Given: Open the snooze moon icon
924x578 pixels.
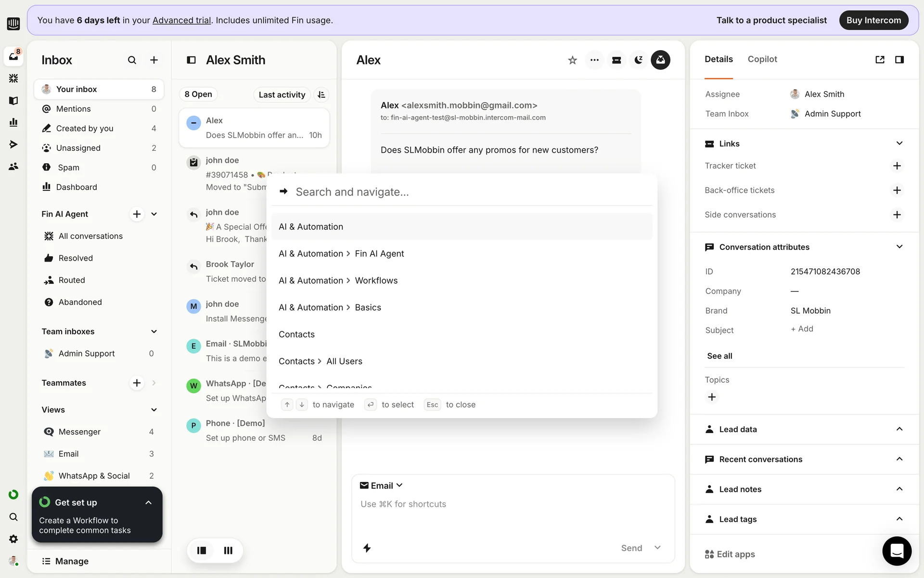Looking at the screenshot, I should coord(639,60).
